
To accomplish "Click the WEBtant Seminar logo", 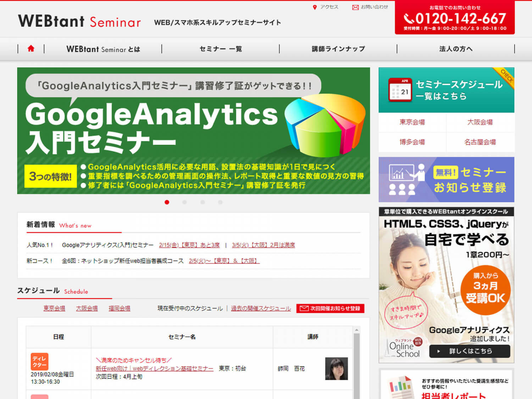I will tap(79, 22).
